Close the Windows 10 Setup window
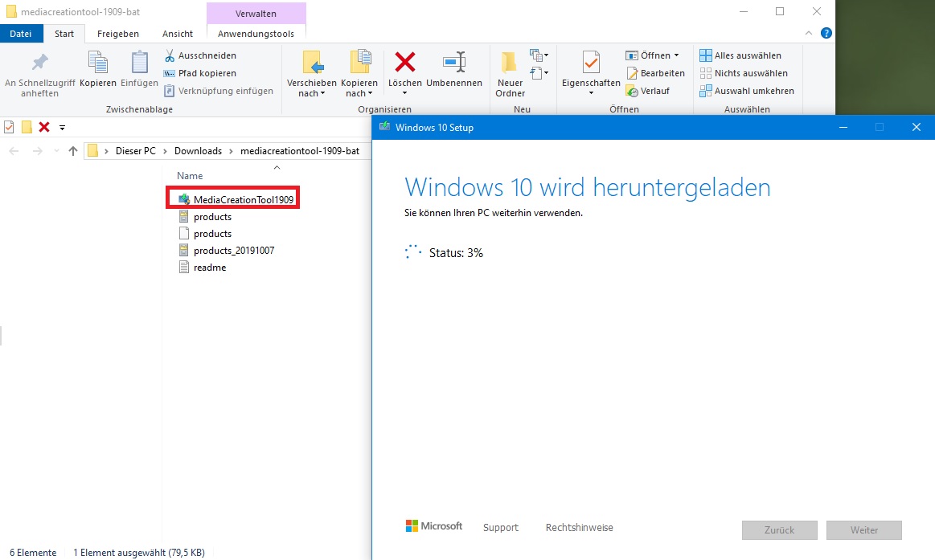The height and width of the screenshot is (560, 935). [x=917, y=128]
